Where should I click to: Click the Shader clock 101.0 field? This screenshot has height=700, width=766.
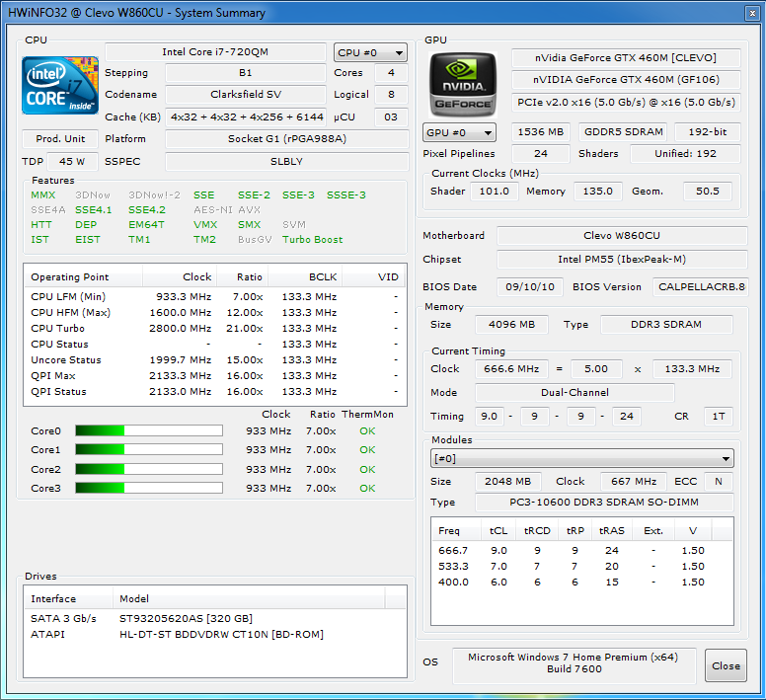[494, 191]
